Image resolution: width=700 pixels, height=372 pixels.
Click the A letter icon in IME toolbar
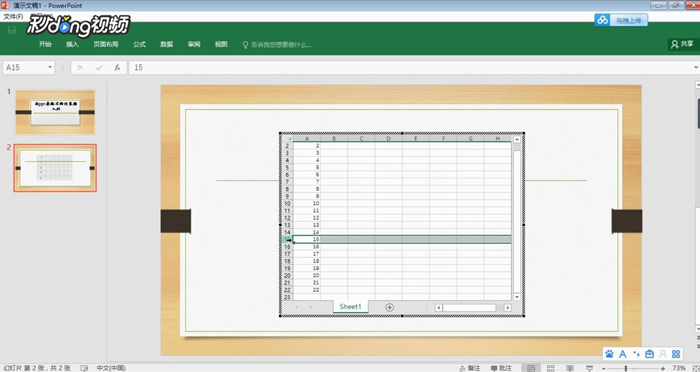623,354
